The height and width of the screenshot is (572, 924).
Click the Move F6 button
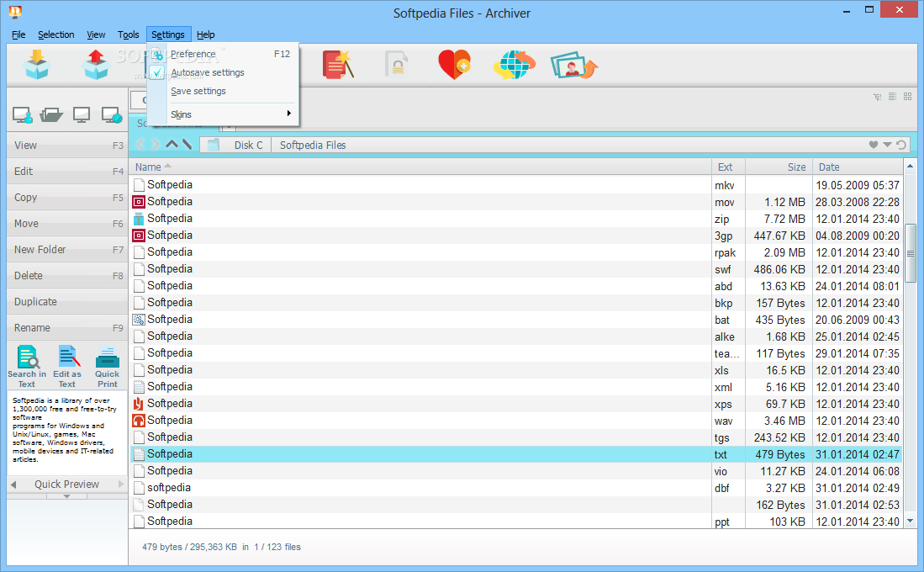67,224
